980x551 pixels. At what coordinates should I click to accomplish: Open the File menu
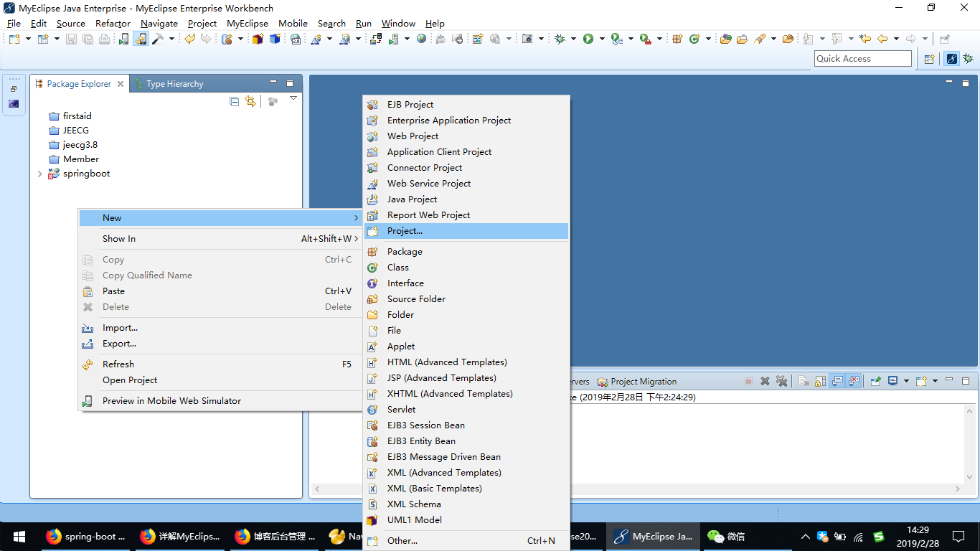coord(14,23)
